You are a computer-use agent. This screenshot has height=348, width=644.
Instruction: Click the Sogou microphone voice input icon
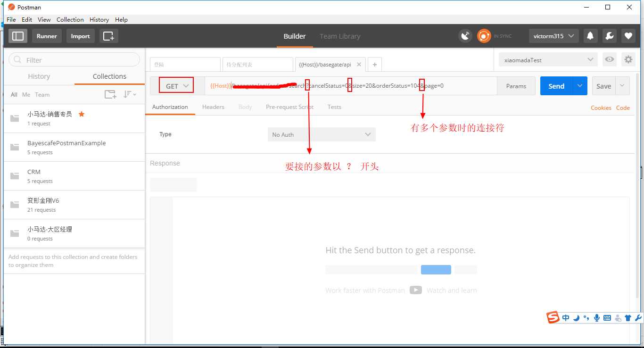coord(597,318)
